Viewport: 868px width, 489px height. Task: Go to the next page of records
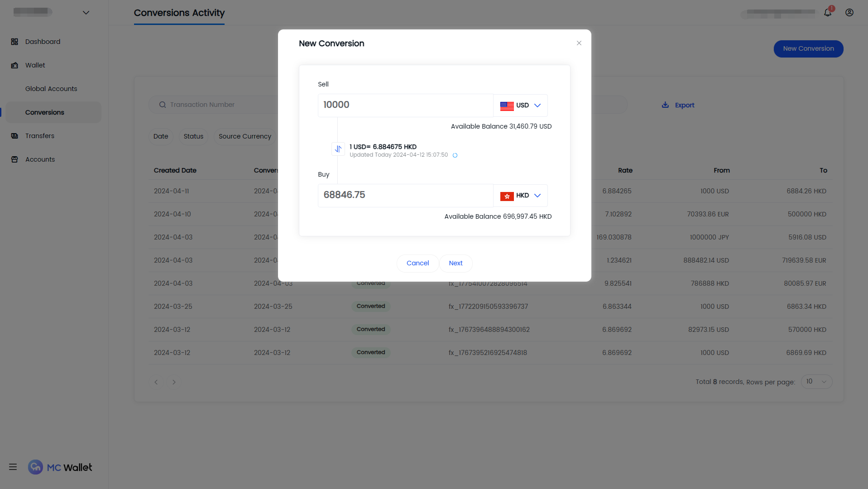[x=174, y=382]
